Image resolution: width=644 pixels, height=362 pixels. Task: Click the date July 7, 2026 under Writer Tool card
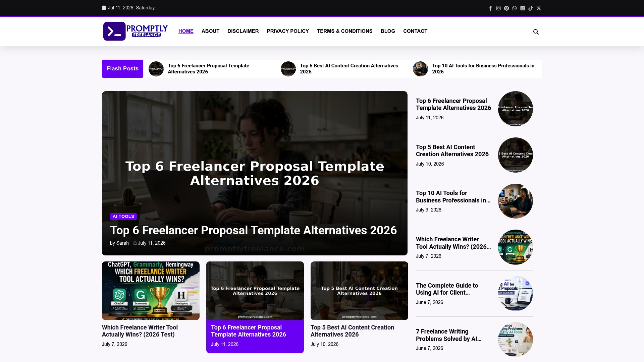coord(114,344)
